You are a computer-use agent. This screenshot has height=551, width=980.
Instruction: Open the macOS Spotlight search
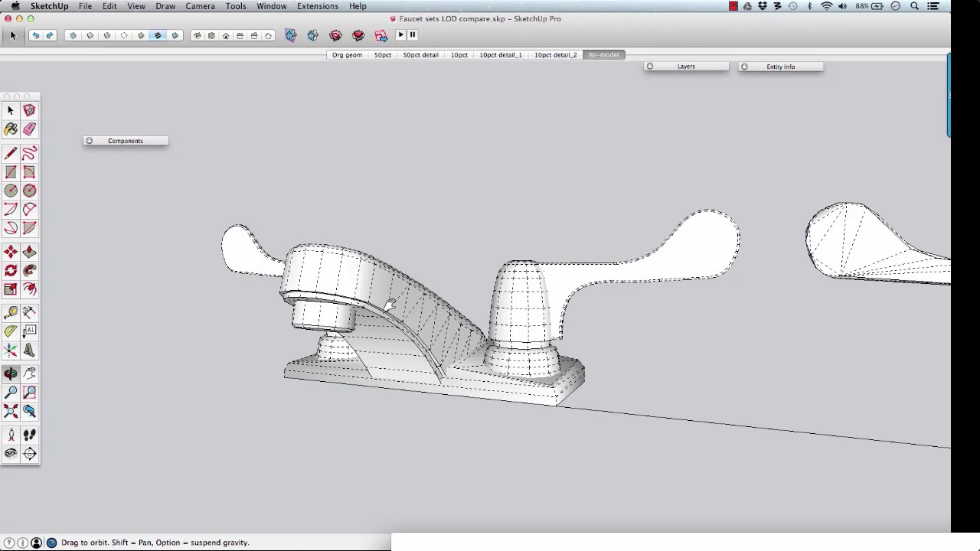(x=914, y=6)
